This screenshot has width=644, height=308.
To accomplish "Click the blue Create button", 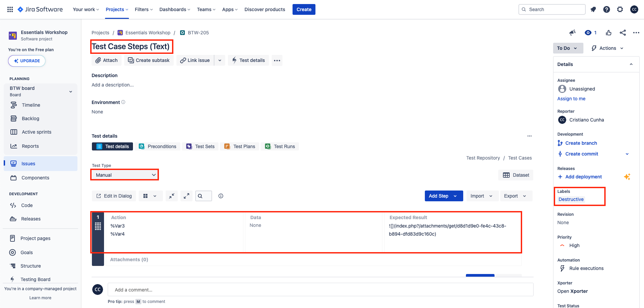I will pos(304,9).
